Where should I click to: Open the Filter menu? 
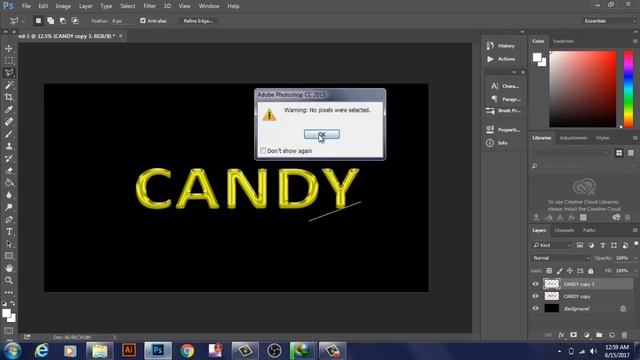point(149,6)
